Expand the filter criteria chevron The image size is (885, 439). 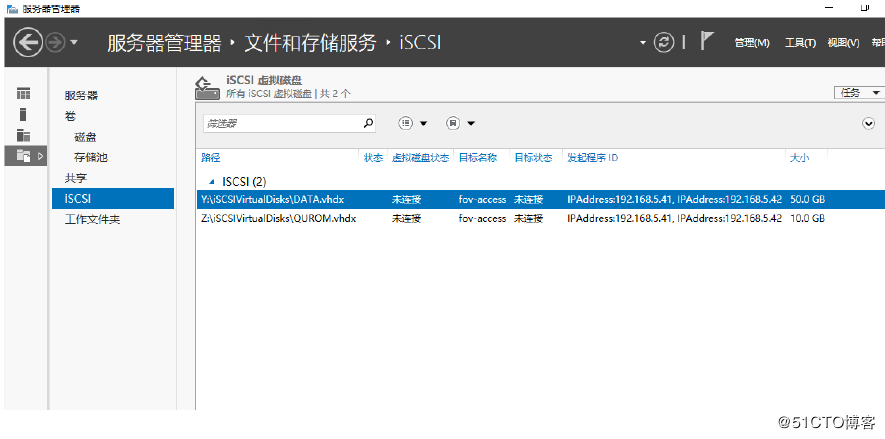[869, 124]
